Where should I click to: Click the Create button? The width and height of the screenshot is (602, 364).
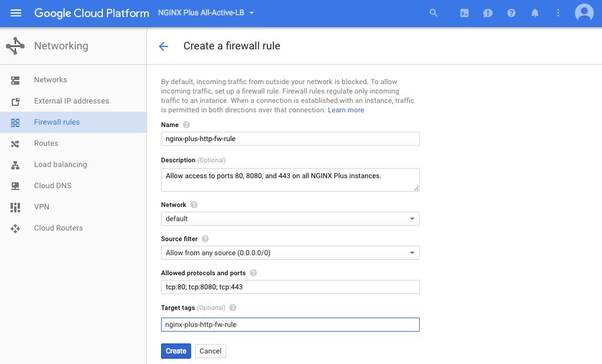176,350
